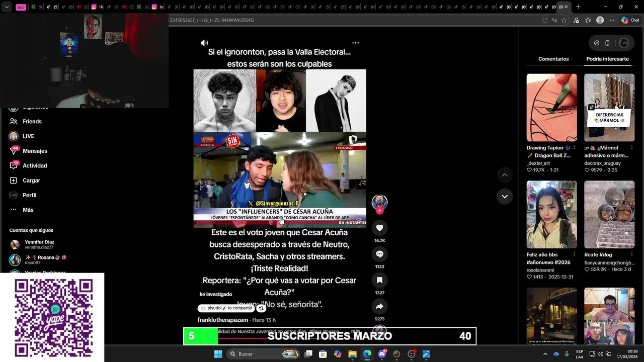
Task: Open Windows Start menu
Action: (218, 354)
